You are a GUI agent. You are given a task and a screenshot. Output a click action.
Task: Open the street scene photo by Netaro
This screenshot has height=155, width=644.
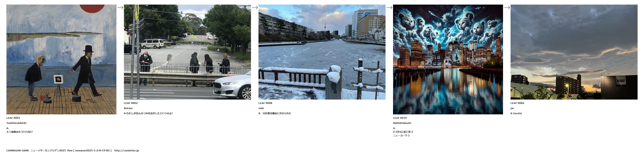pyautogui.click(x=187, y=52)
